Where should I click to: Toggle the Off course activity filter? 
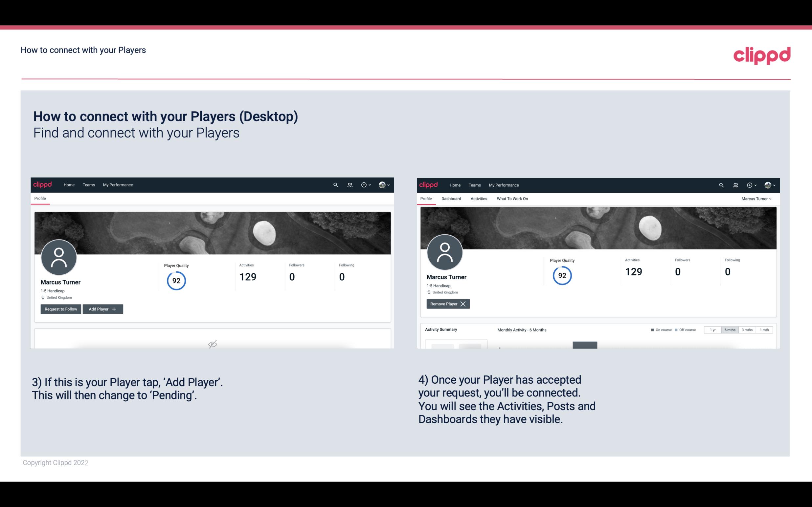tap(686, 329)
